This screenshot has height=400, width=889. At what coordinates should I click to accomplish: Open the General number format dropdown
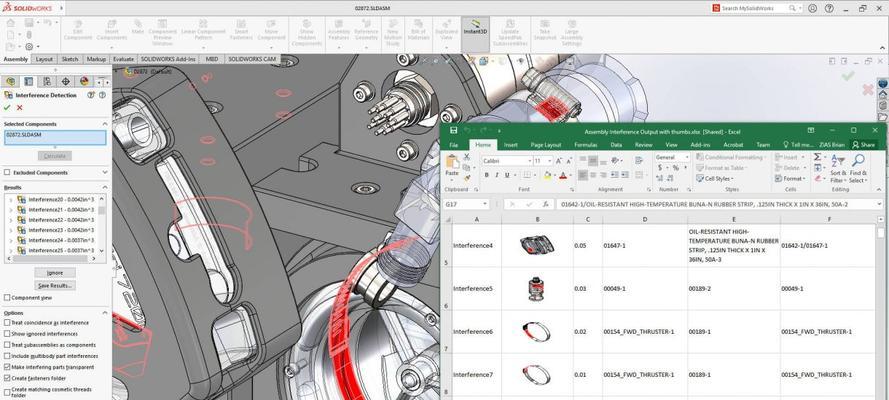pyautogui.click(x=687, y=157)
